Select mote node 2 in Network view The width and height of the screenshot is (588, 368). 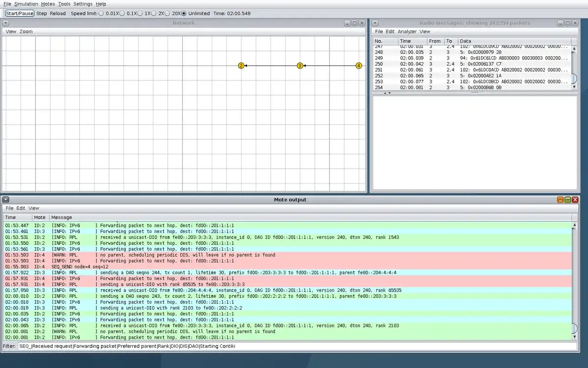pos(241,65)
